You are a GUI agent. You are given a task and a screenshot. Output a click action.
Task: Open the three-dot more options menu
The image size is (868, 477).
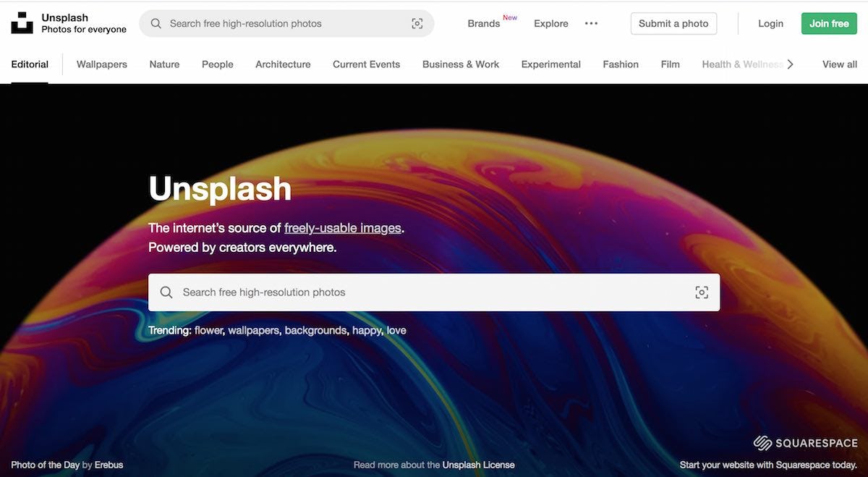(x=591, y=23)
